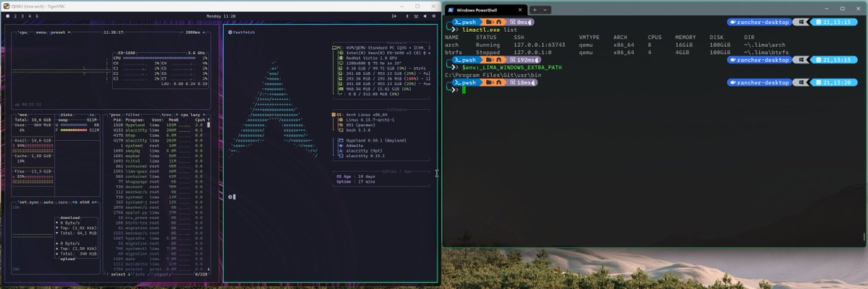Image resolution: width=868 pixels, height=289 pixels.
Task: Click the fastfetch terminal title icon
Action: [x=230, y=32]
